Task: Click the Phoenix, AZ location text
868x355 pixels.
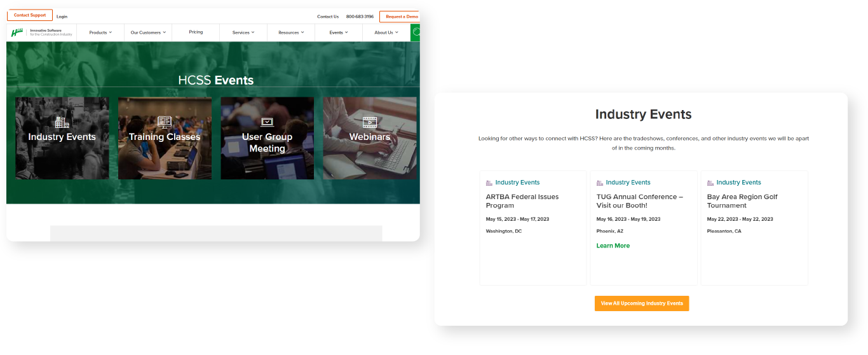Action: 610,231
